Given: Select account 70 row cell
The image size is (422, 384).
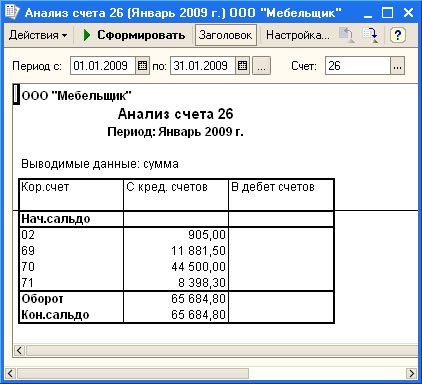Looking at the screenshot, I should pos(71,267).
